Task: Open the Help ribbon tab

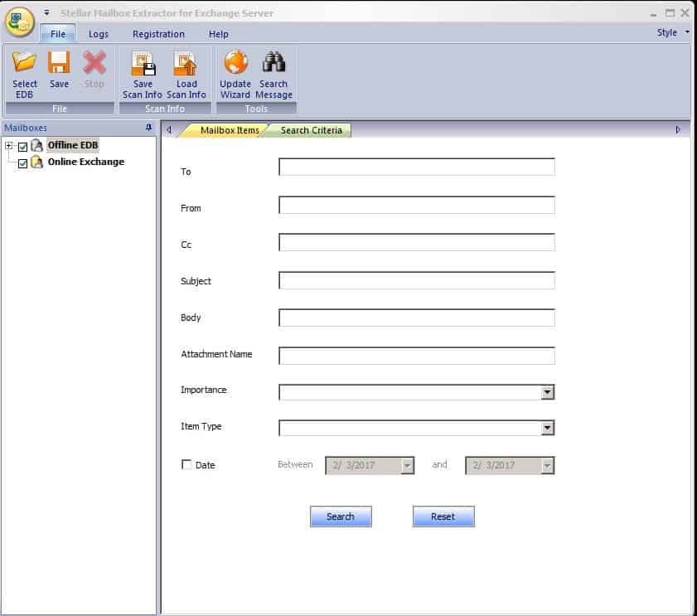Action: tap(218, 34)
